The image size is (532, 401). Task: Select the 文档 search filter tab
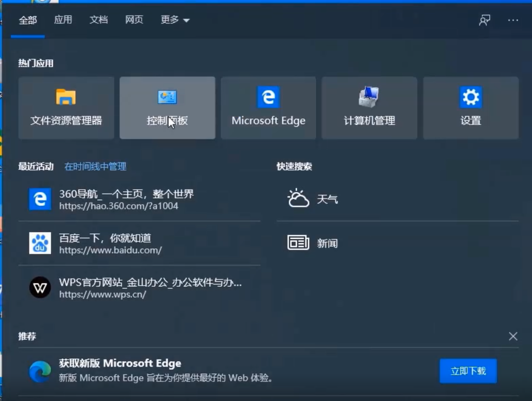click(98, 20)
